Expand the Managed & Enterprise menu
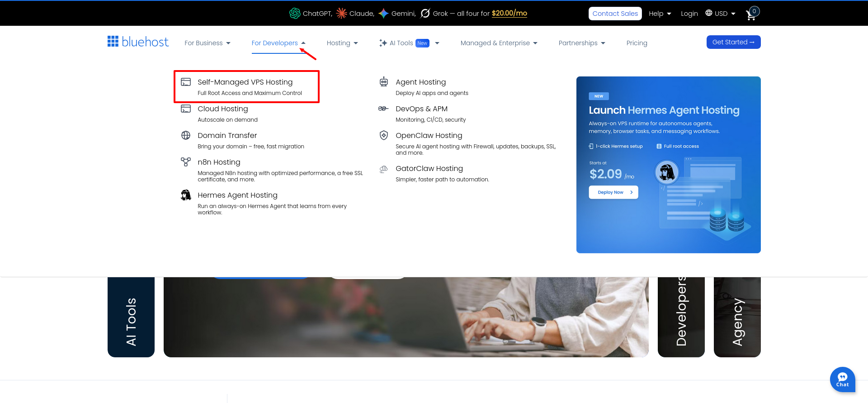868x403 pixels. 499,43
